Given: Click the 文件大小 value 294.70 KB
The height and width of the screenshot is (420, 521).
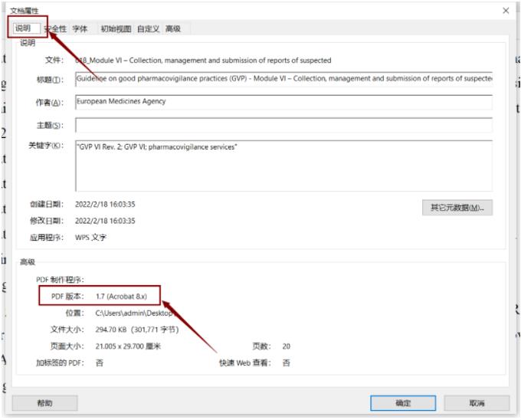Looking at the screenshot, I should coord(136,330).
